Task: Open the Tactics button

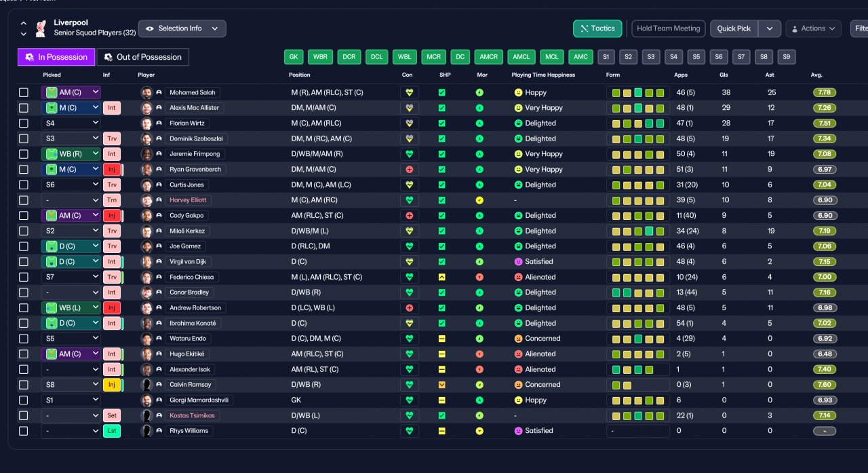Action: point(597,29)
